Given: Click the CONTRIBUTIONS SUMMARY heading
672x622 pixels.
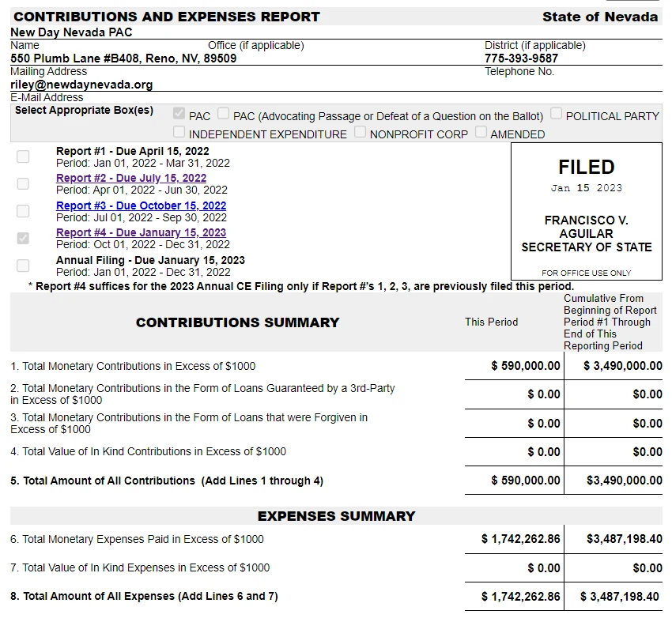Looking at the screenshot, I should click(237, 322).
